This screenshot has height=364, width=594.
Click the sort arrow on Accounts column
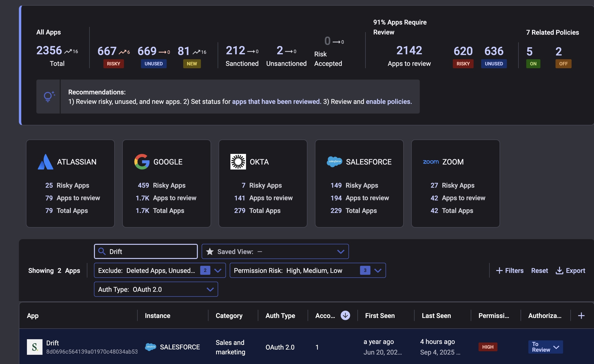[x=345, y=315]
